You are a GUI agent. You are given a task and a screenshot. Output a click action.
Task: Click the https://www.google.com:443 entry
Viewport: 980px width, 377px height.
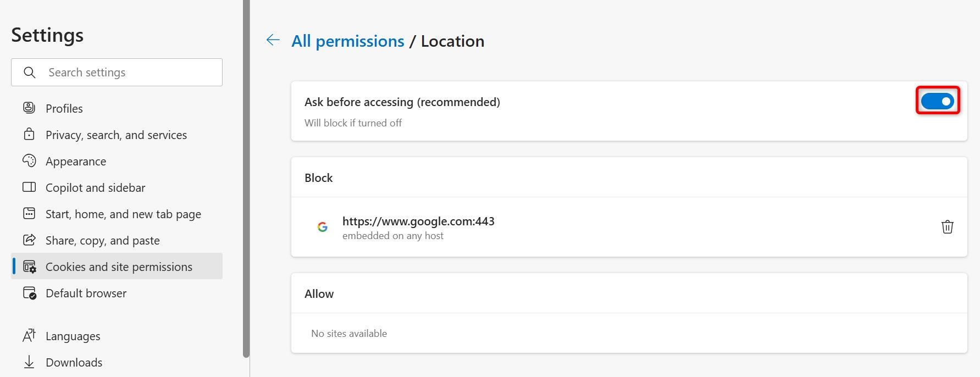pyautogui.click(x=418, y=221)
